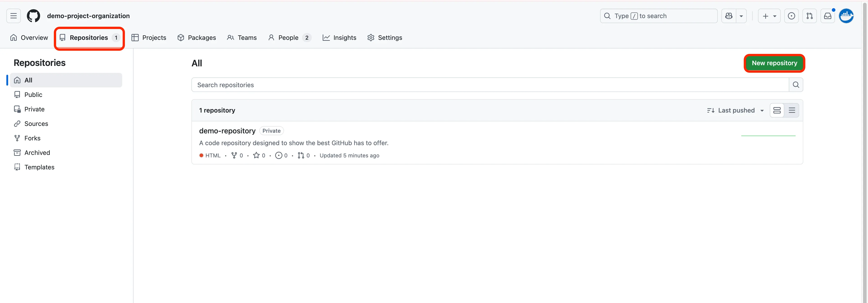Click the New repository button
Viewport: 868px width, 303px height.
pyautogui.click(x=774, y=63)
